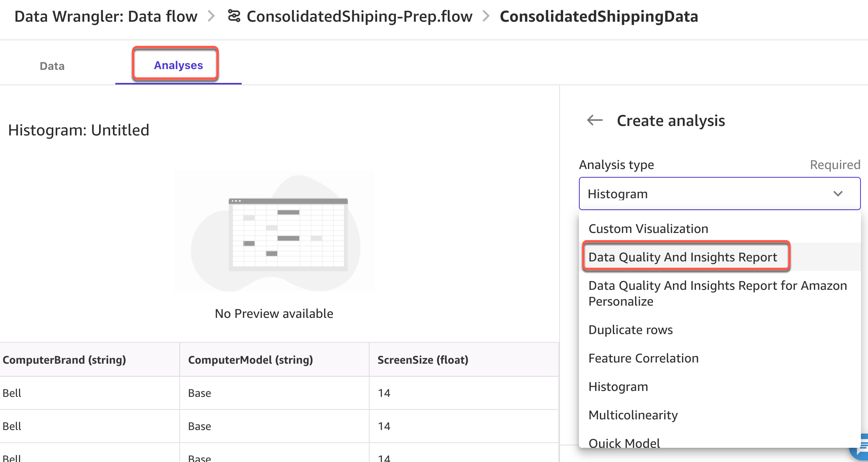Click the No Preview available placeholder image
Viewport: 868px width, 462px height.
coord(274,232)
